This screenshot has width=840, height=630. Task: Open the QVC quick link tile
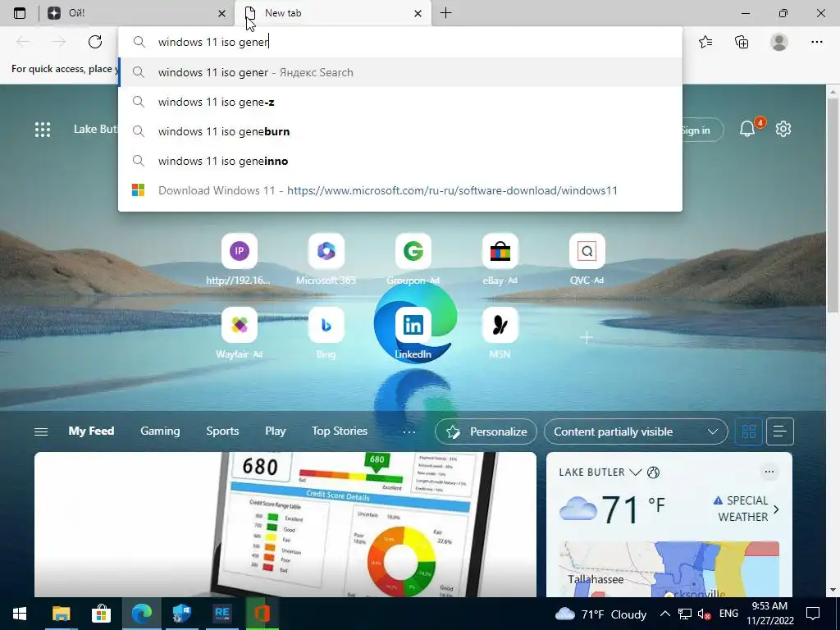(x=587, y=259)
